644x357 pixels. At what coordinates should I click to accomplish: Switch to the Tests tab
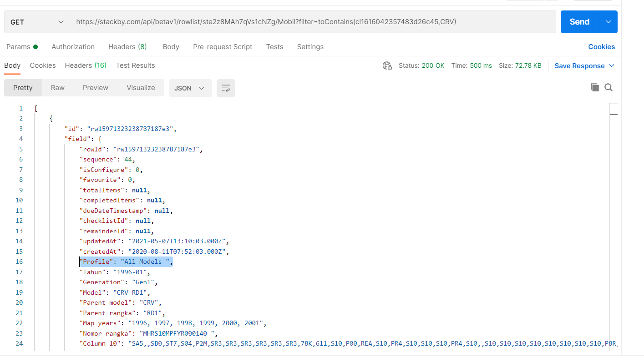pos(275,47)
